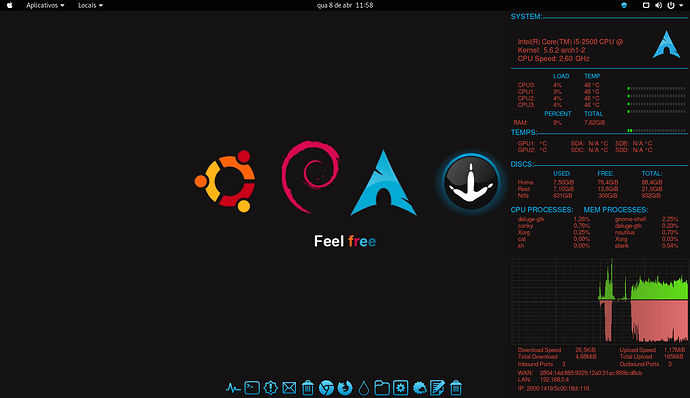Image resolution: width=690 pixels, height=398 pixels.
Task: Open the settings gear window icon in dock
Action: pyautogui.click(x=400, y=388)
